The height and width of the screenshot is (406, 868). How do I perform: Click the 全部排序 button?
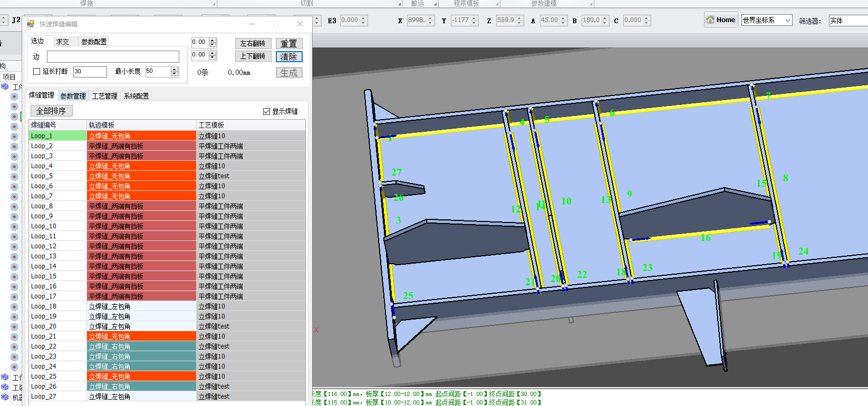tap(51, 111)
